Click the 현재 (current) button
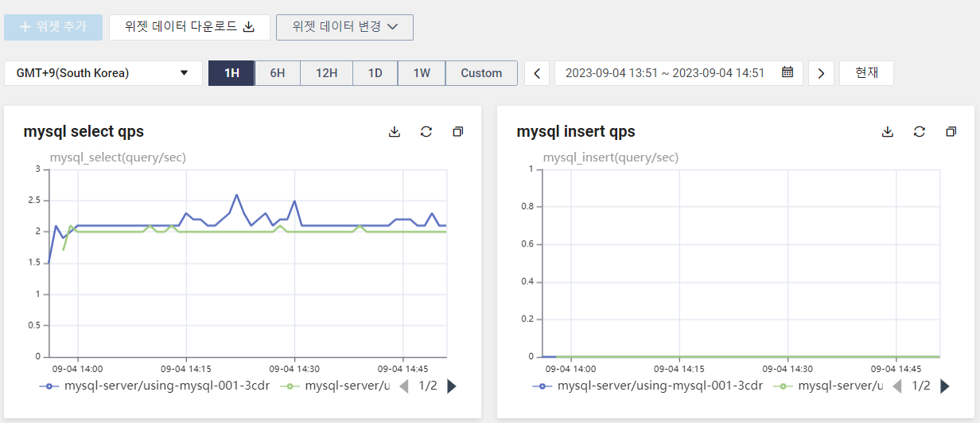 click(866, 73)
